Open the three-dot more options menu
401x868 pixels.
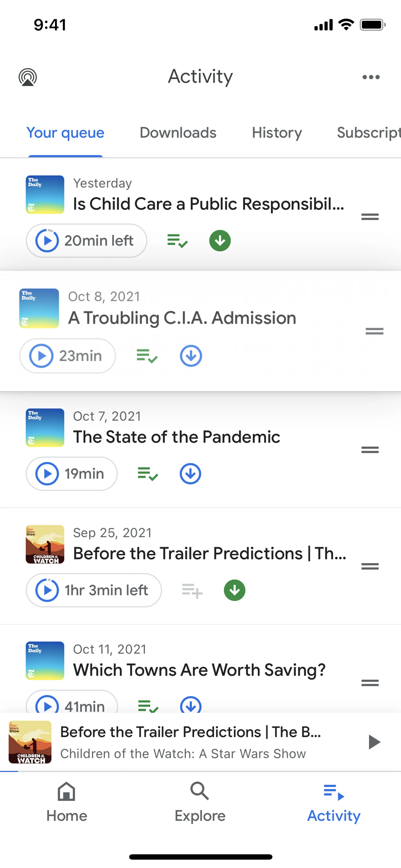[371, 77]
